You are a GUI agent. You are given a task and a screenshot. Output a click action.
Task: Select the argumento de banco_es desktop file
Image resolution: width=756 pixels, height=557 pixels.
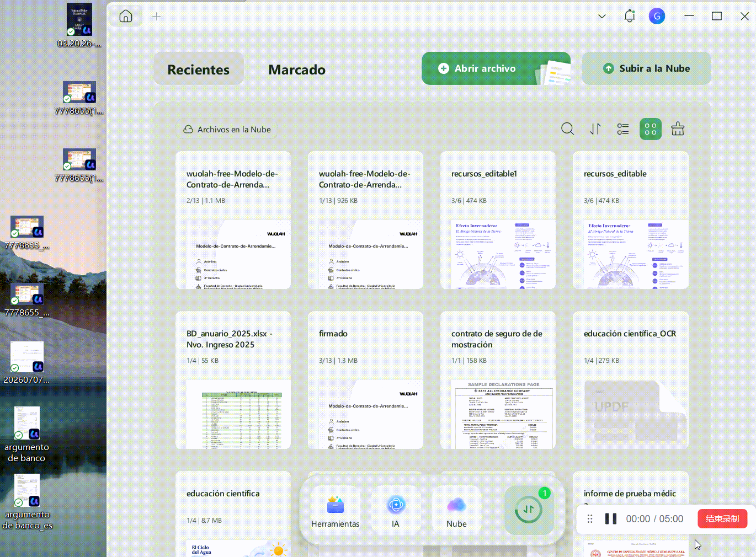coord(27,502)
